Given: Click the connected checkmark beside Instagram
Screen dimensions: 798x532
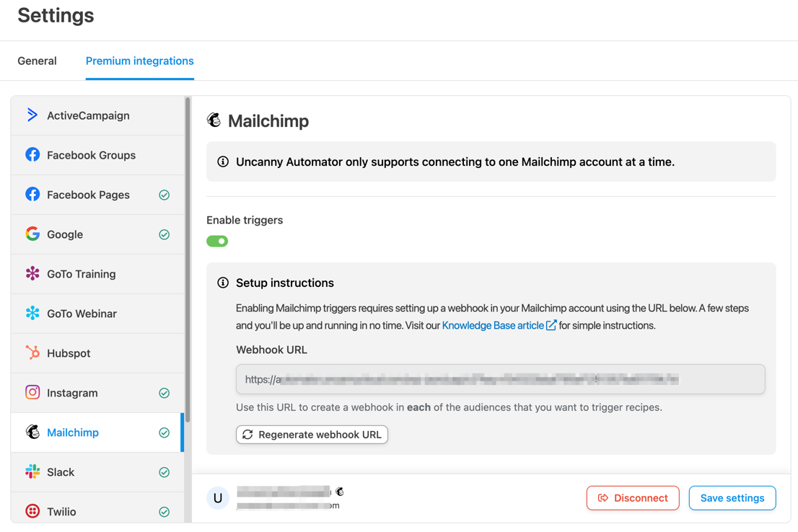Looking at the screenshot, I should pyautogui.click(x=164, y=393).
